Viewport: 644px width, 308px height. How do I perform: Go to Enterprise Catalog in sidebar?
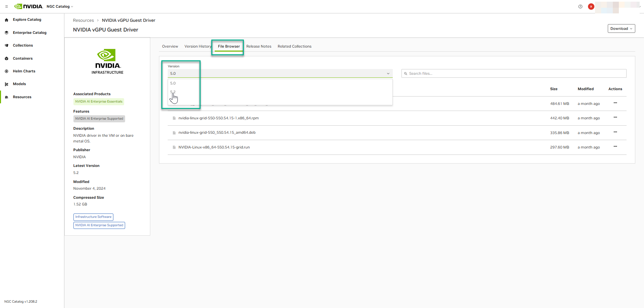(30, 33)
